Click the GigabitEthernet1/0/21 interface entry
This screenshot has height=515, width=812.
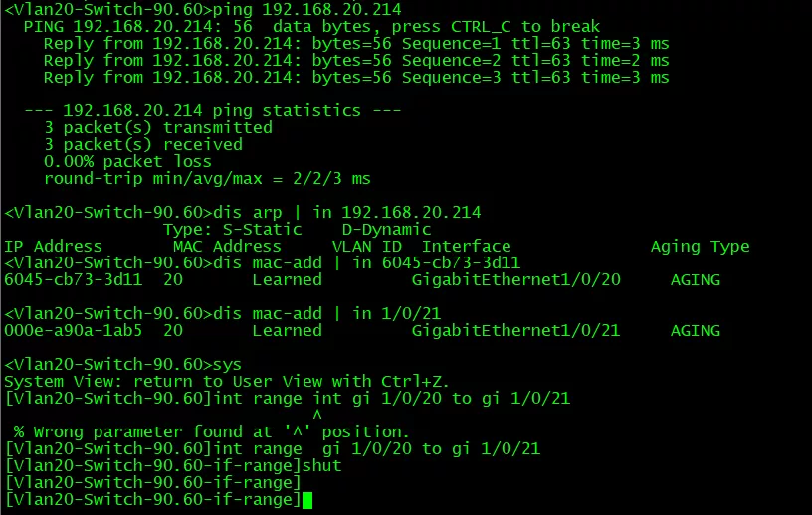point(515,331)
